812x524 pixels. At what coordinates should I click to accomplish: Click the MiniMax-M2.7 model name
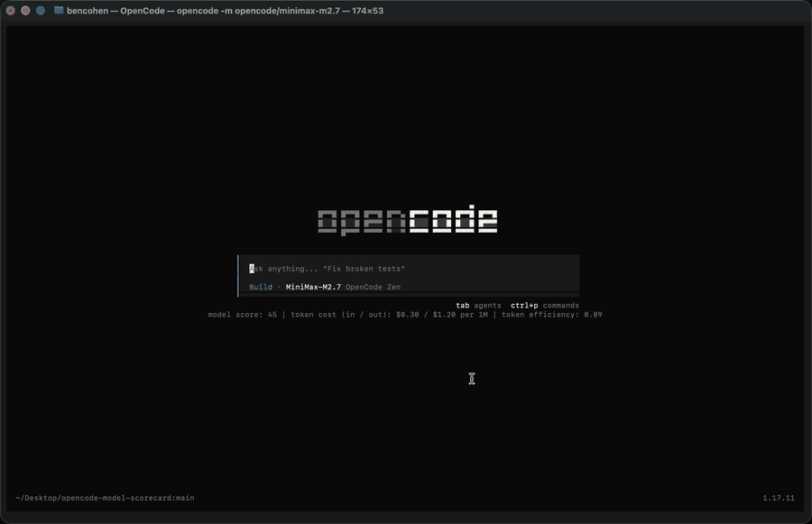click(x=313, y=287)
